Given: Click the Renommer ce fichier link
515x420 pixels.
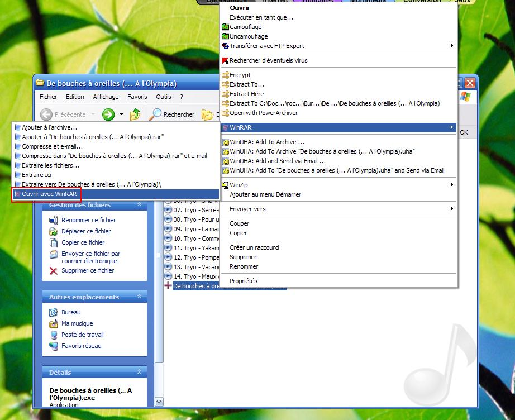Looking at the screenshot, I should pyautogui.click(x=88, y=220).
